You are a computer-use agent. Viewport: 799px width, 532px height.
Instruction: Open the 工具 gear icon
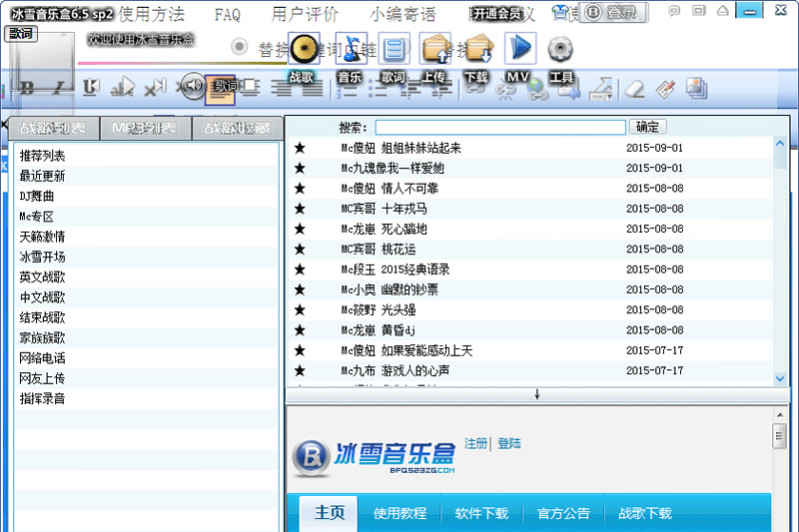[x=560, y=49]
